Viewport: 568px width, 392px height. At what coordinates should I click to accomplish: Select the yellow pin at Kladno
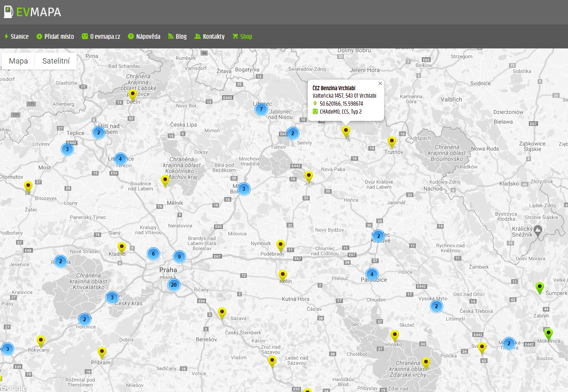point(122,248)
